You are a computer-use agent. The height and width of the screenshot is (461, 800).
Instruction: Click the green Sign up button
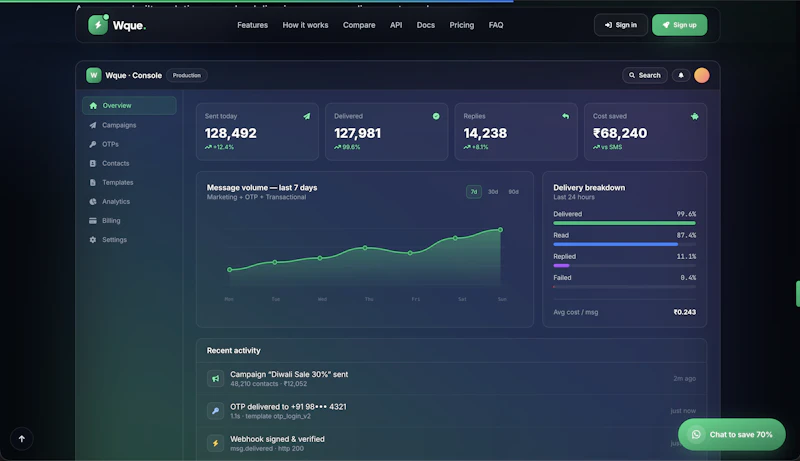click(680, 25)
